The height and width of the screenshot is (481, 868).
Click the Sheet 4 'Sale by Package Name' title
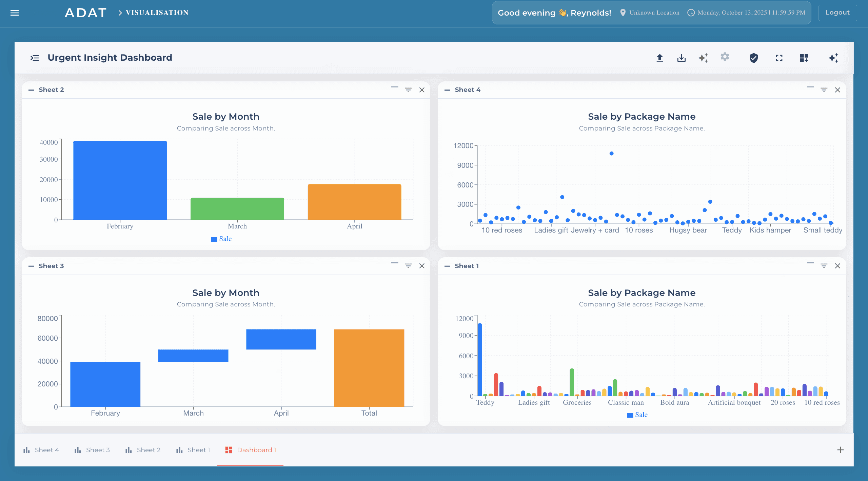tap(642, 117)
